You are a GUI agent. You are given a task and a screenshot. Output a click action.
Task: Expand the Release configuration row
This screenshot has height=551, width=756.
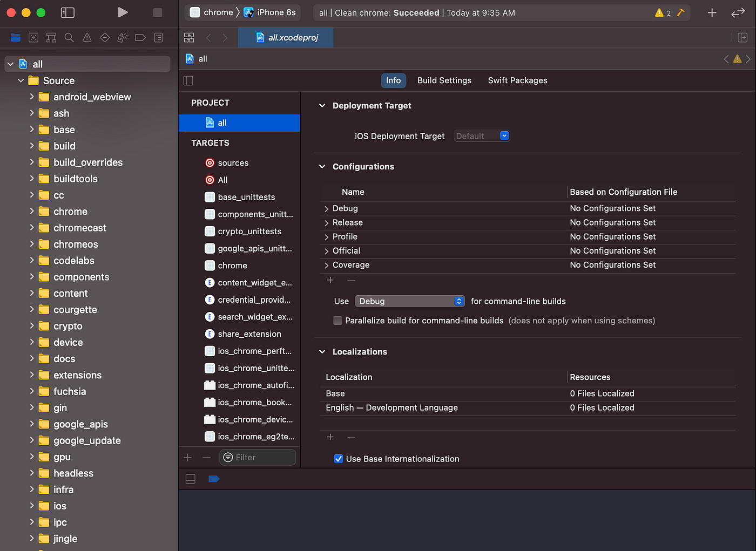pyautogui.click(x=326, y=223)
